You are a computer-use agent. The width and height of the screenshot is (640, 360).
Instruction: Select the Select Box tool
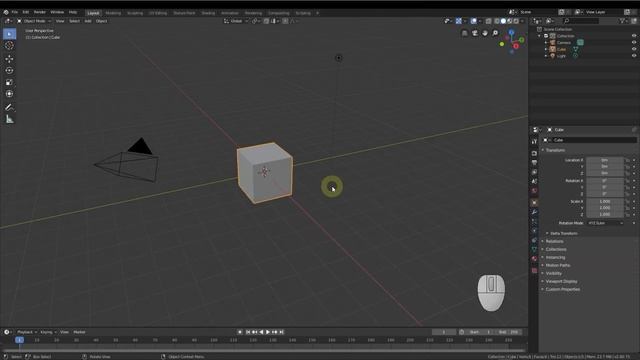click(x=9, y=34)
